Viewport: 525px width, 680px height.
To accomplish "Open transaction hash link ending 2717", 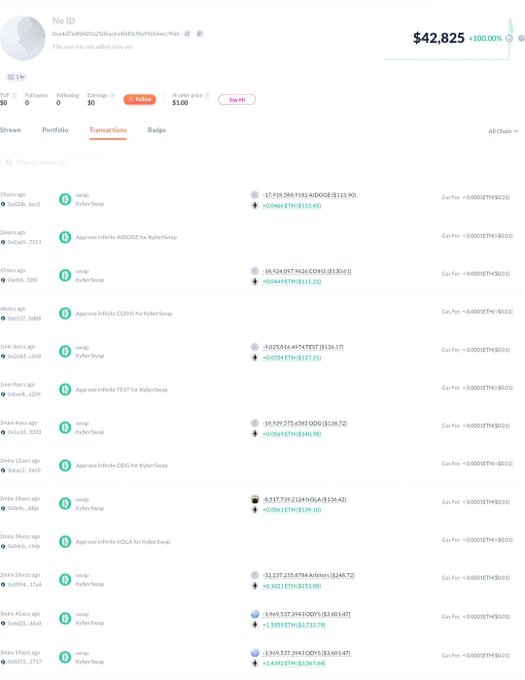I will click(24, 662).
